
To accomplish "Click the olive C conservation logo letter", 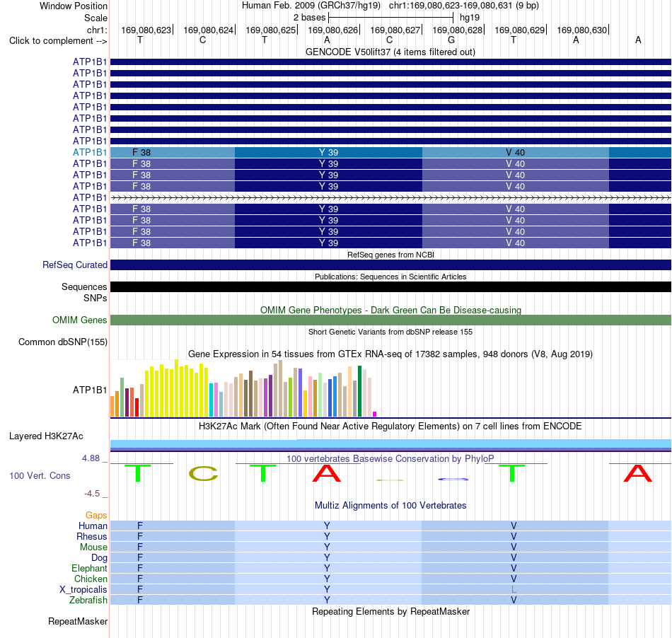I will (x=204, y=473).
